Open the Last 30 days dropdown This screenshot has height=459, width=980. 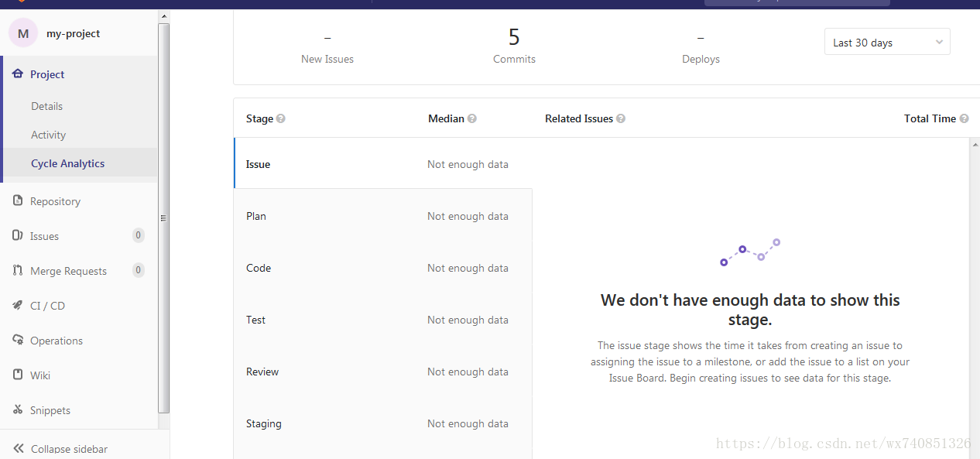pyautogui.click(x=887, y=43)
